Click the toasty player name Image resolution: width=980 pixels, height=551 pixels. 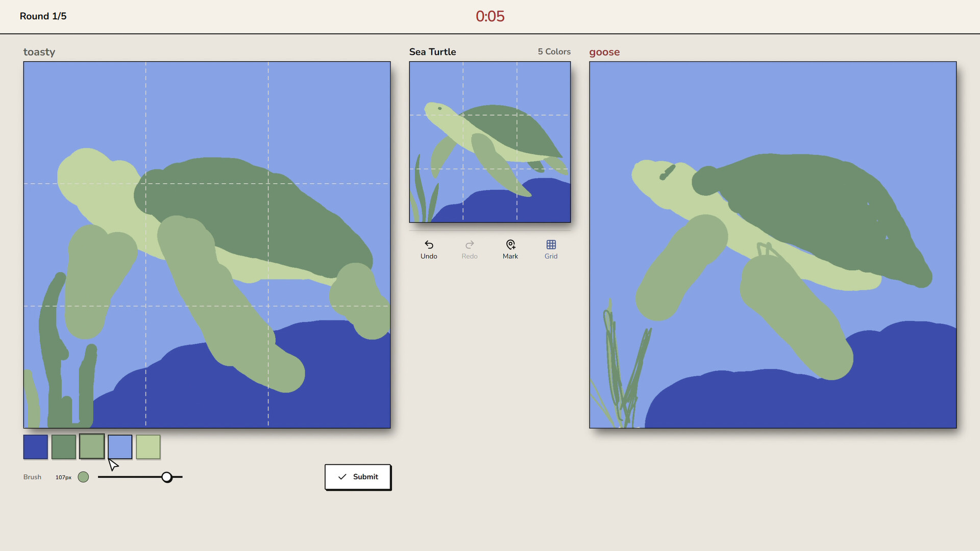coord(39,52)
